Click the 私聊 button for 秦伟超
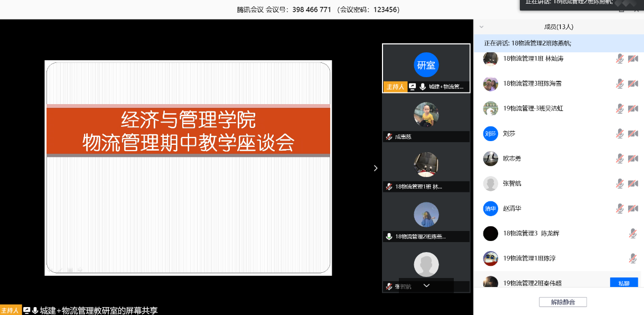The height and width of the screenshot is (315, 644). (x=623, y=283)
